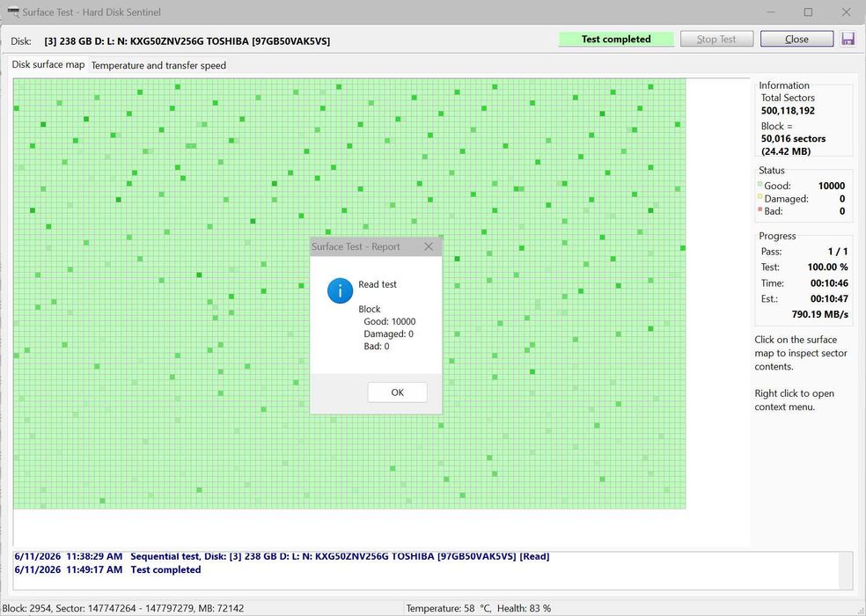Click the 'Damaged: 0' line in the report dialog
Viewport: 866px width, 616px height.
pos(388,334)
